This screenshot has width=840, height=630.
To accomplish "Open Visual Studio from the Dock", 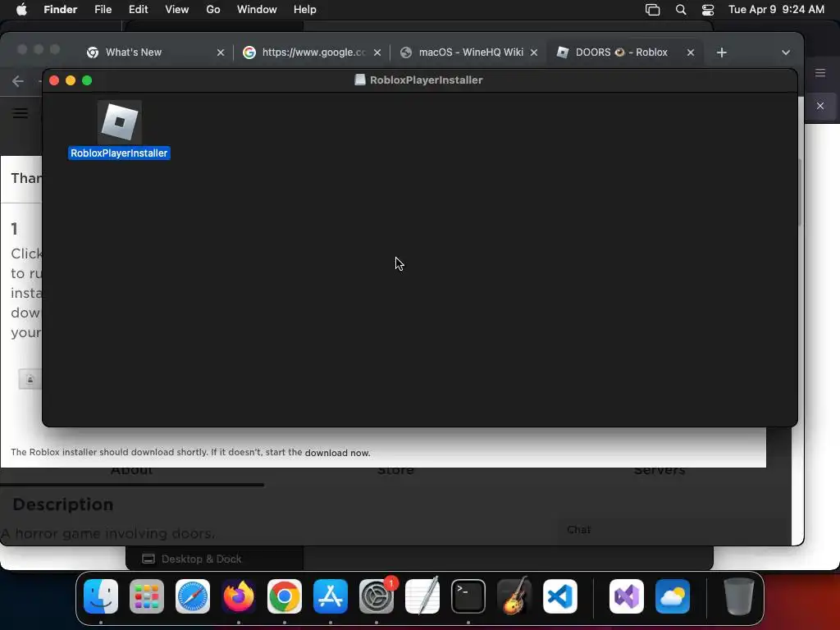I will (x=627, y=596).
